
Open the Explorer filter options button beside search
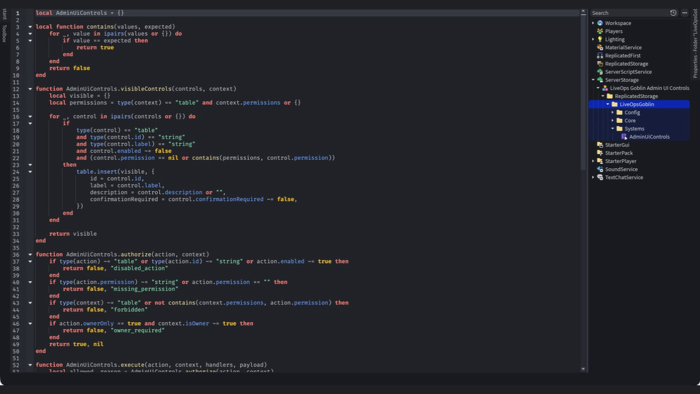point(684,13)
